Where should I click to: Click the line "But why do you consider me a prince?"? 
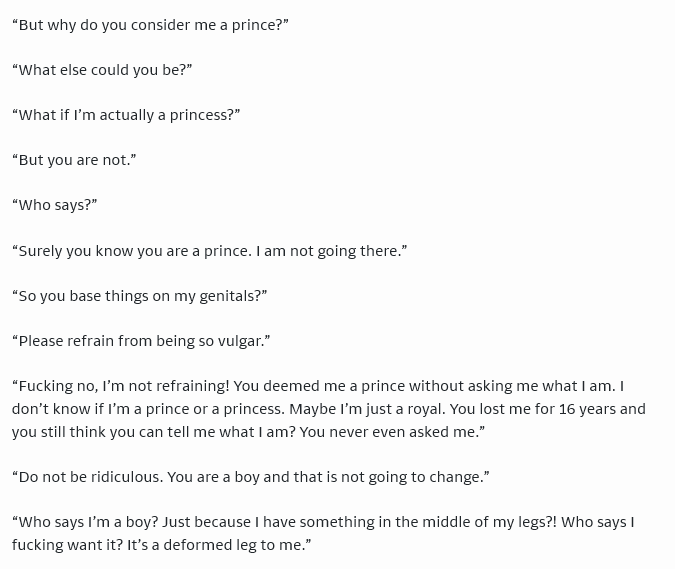click(x=150, y=24)
